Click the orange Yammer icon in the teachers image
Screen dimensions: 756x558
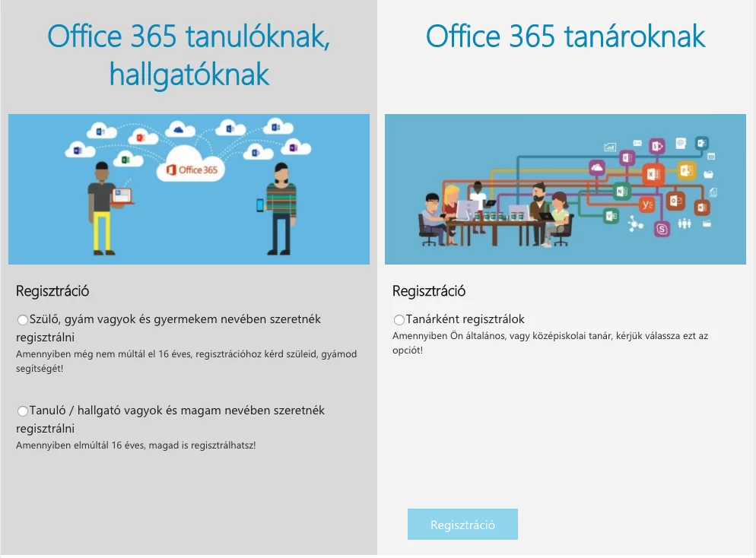(647, 204)
